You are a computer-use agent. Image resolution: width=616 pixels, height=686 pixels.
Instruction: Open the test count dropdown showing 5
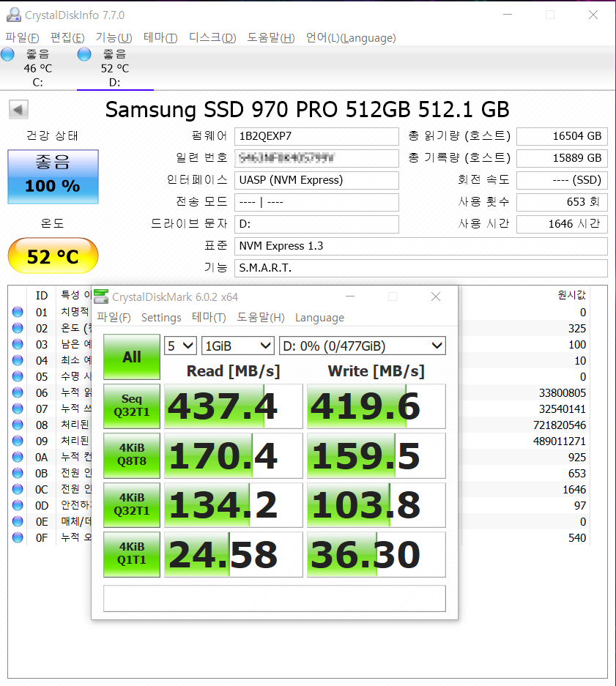[180, 346]
